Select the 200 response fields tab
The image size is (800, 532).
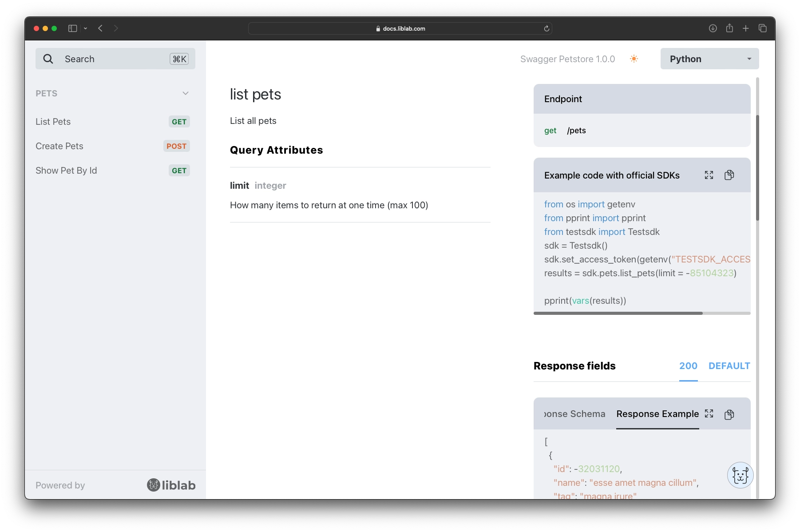click(x=688, y=366)
